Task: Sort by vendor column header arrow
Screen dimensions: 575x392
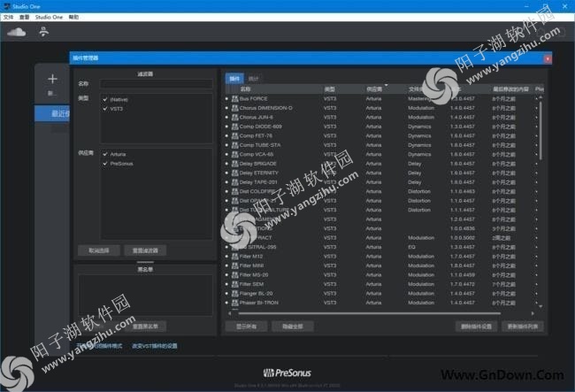Action: tap(387, 85)
